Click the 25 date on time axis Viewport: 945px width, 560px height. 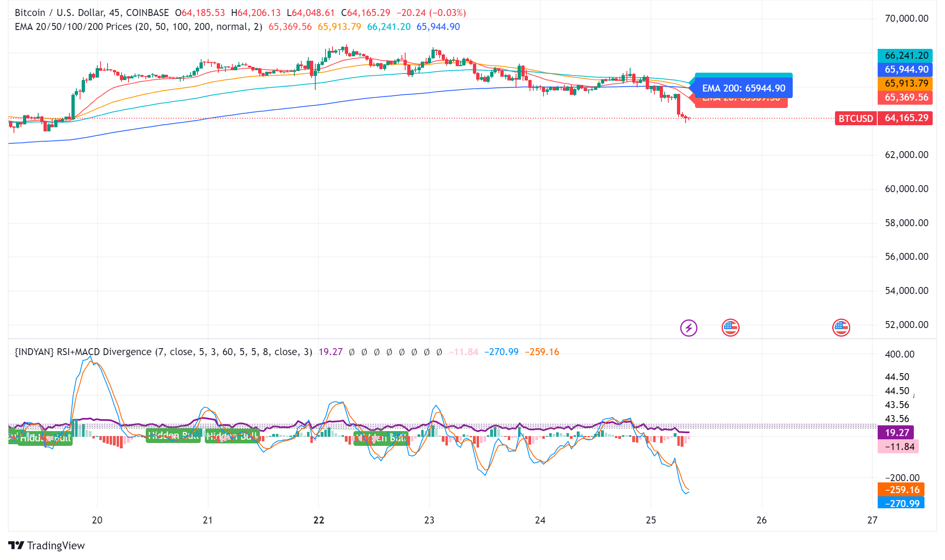[651, 520]
